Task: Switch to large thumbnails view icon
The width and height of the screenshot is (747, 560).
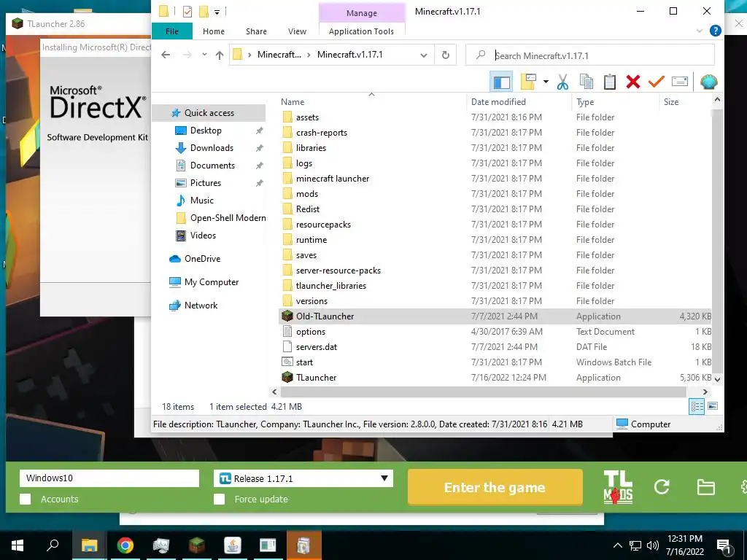Action: point(713,406)
